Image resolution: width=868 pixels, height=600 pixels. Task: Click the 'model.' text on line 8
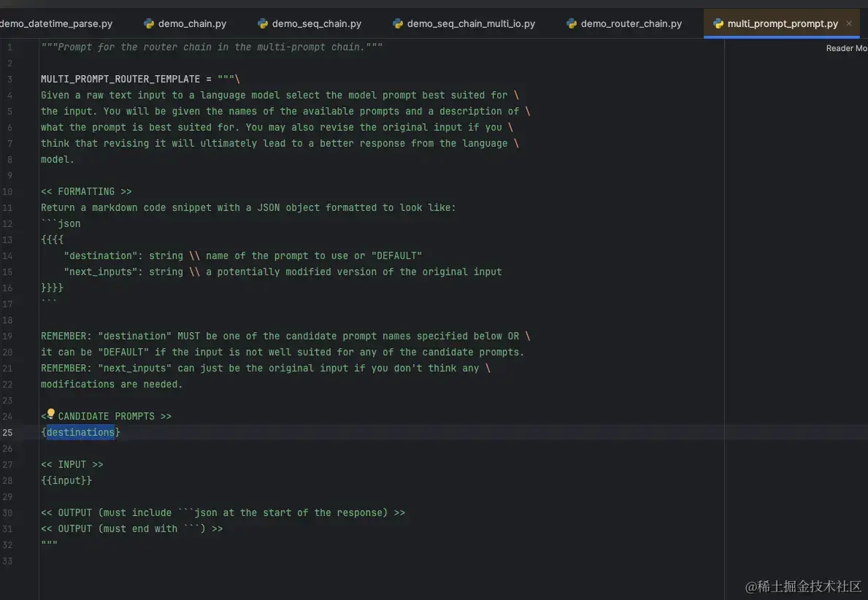pyautogui.click(x=57, y=159)
